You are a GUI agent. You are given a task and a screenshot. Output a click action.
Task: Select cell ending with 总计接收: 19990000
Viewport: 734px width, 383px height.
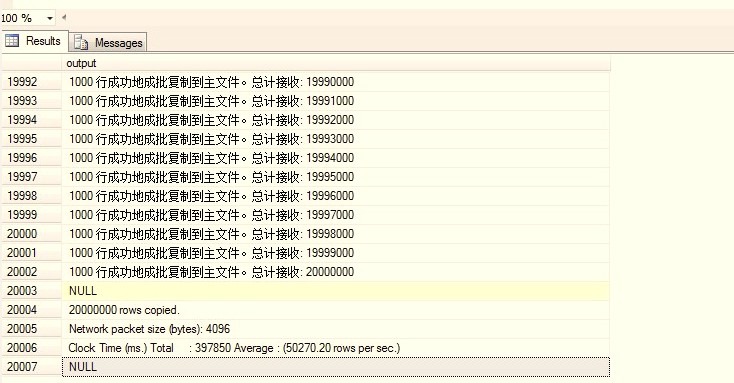[336, 81]
